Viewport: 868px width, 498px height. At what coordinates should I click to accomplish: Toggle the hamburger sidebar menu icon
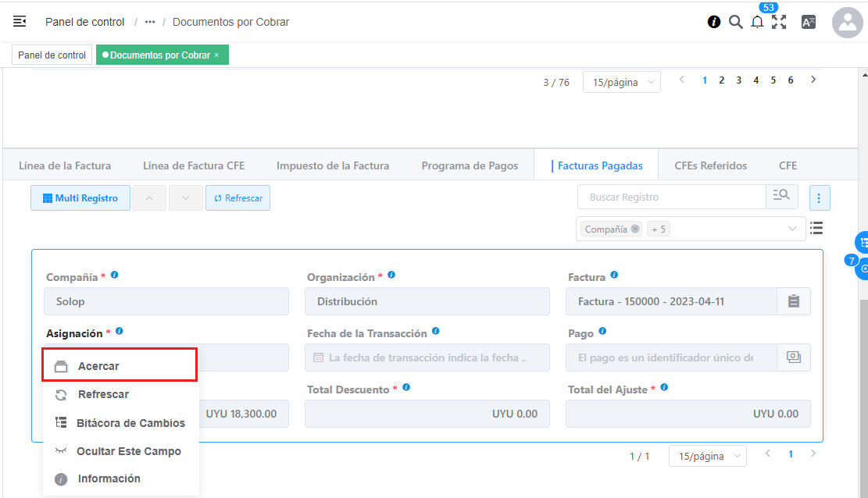click(x=20, y=22)
